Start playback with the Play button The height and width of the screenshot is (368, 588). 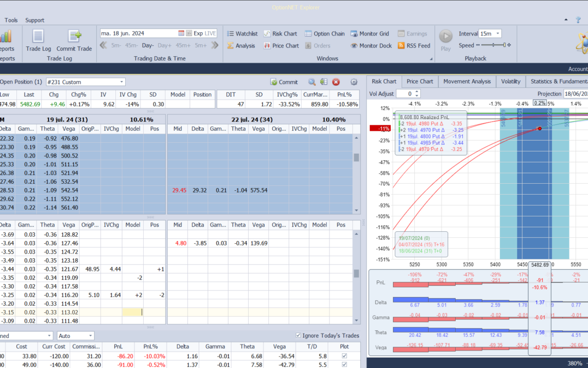[x=445, y=40]
